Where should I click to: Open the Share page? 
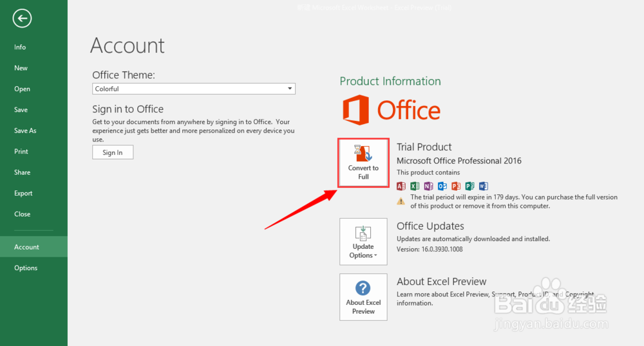(22, 172)
